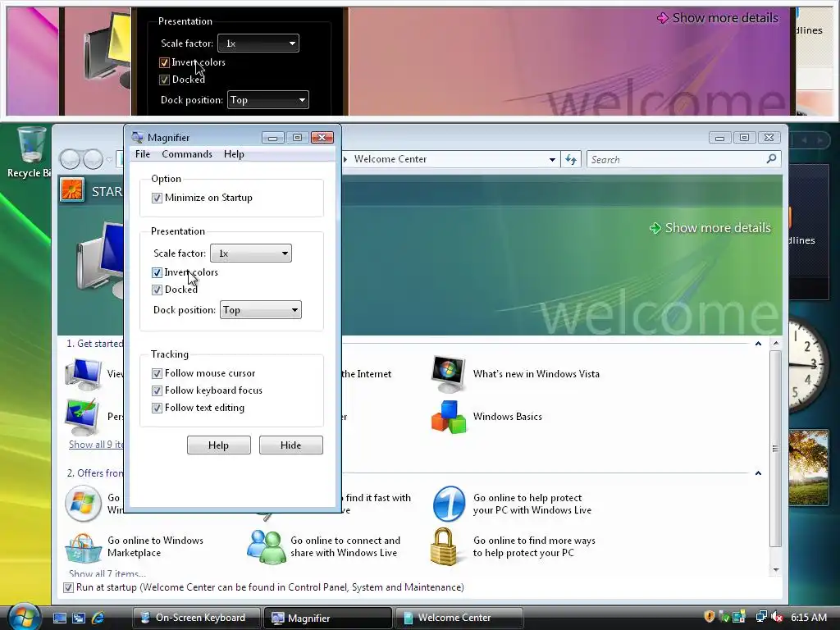
Task: Click the slideshow picture gadget in sidebar
Action: pyautogui.click(x=809, y=468)
